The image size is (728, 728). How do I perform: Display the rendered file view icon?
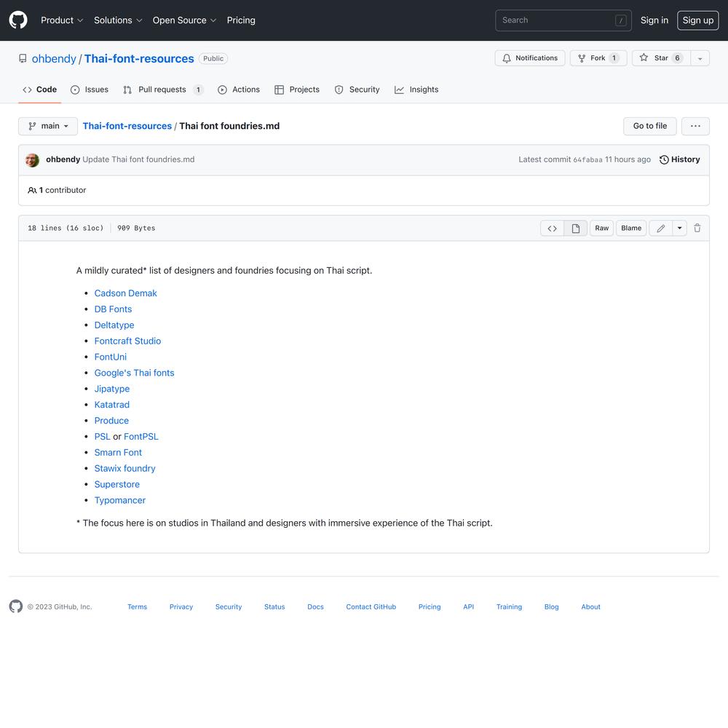(576, 228)
